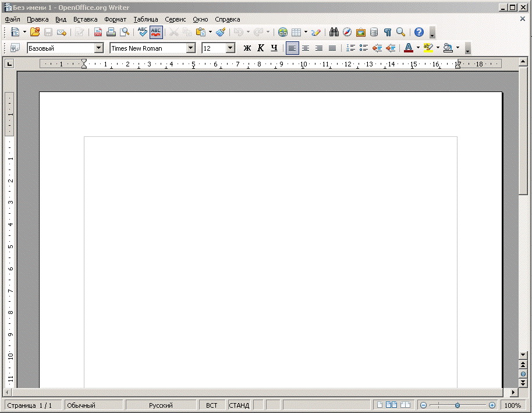Open the Вставка menu
The height and width of the screenshot is (413, 532).
(x=85, y=19)
